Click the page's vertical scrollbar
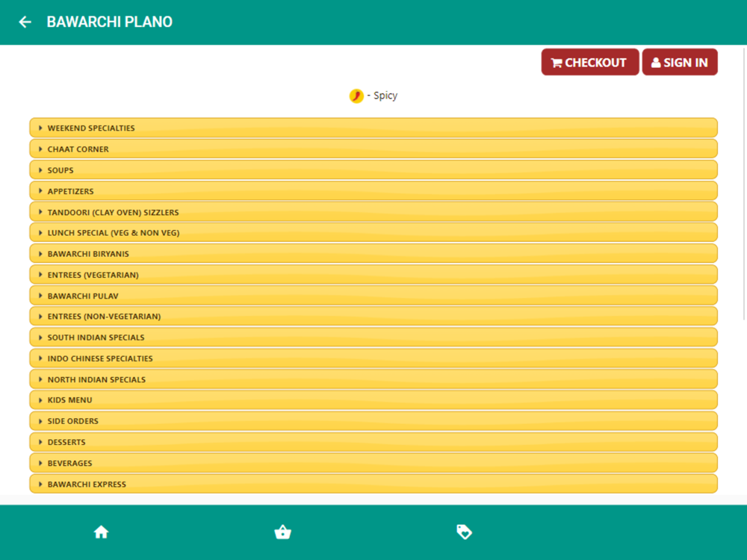Viewport: 747px width, 560px height. 744,184
